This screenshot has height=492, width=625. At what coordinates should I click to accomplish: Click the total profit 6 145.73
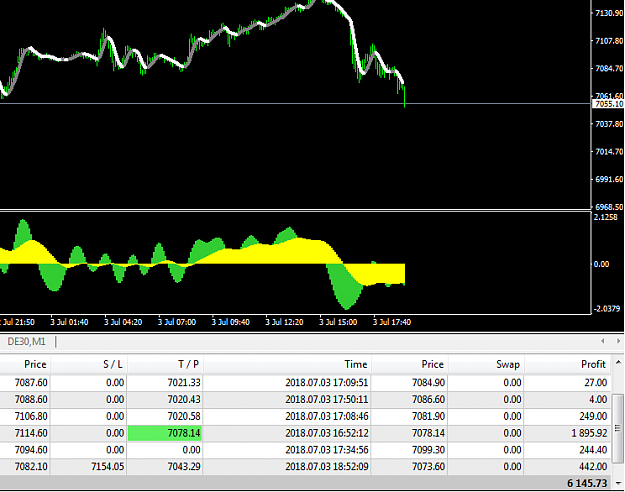pyautogui.click(x=587, y=483)
